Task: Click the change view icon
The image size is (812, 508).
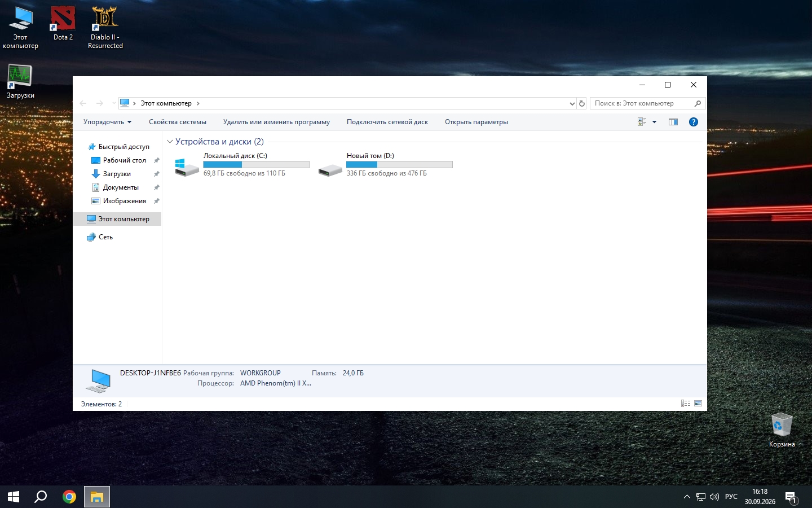Action: pos(642,122)
